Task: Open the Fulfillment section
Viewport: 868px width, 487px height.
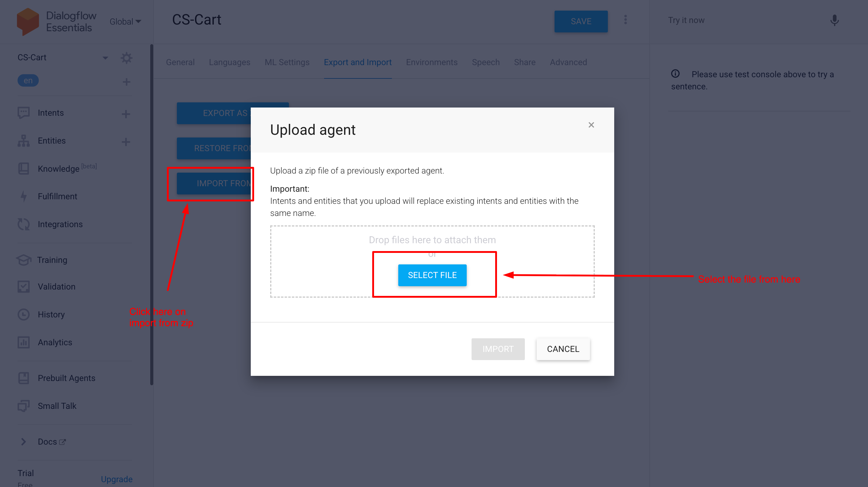Action: coord(57,196)
